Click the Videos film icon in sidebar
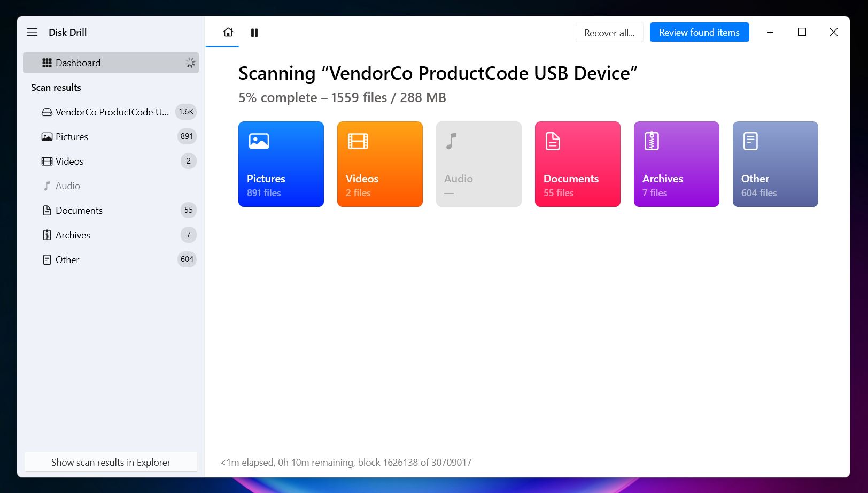 (47, 161)
